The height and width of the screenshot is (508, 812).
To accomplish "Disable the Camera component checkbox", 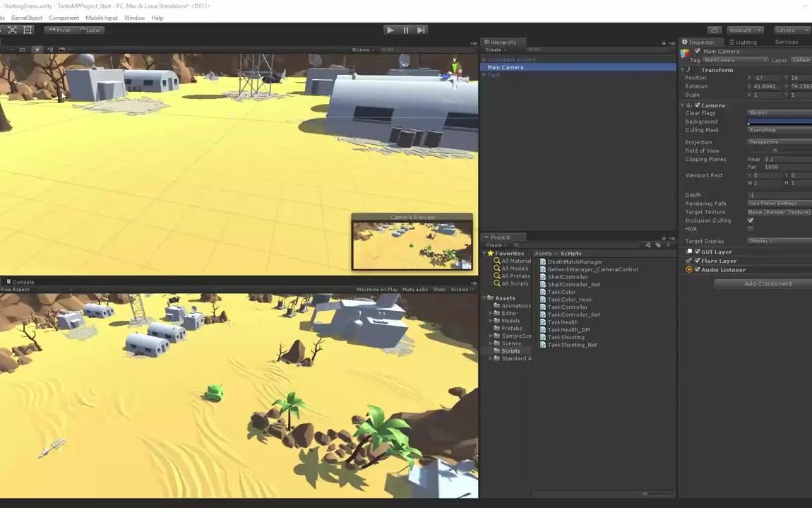I will click(698, 105).
